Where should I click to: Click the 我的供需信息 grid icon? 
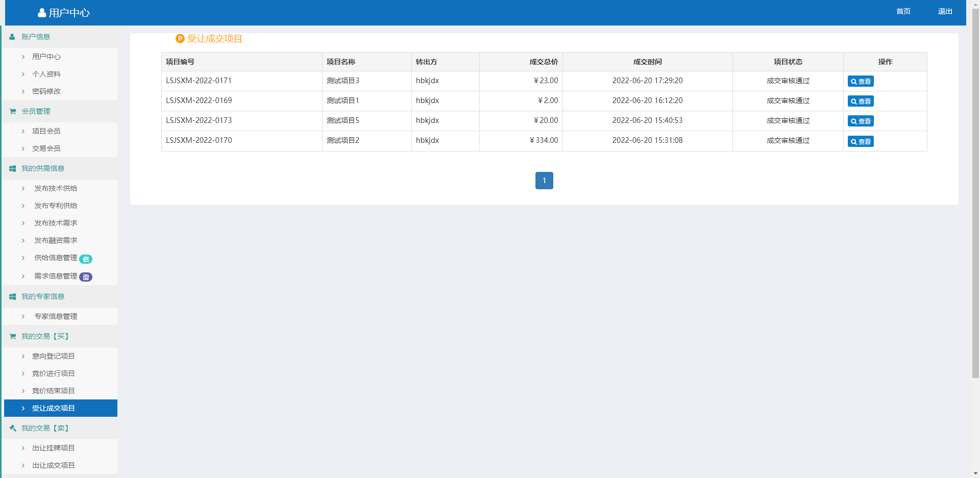[x=12, y=168]
